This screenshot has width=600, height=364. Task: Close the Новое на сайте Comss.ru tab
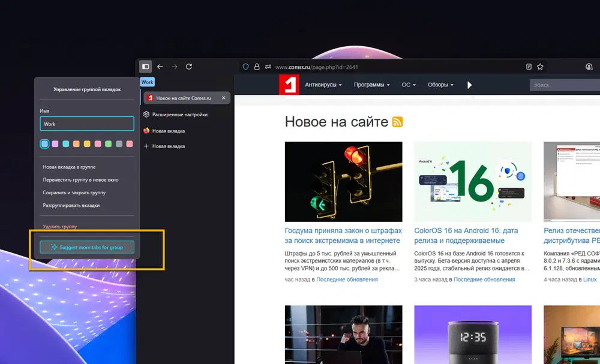[223, 98]
